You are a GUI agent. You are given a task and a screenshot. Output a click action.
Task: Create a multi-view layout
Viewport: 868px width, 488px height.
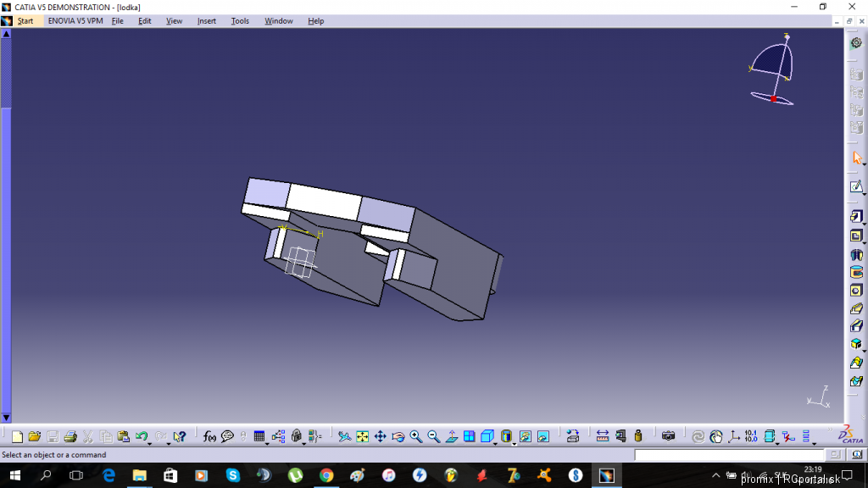(x=470, y=436)
